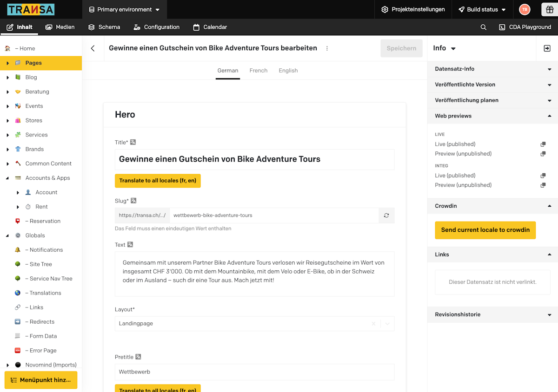Click the Translations globe icon

pos(18,293)
